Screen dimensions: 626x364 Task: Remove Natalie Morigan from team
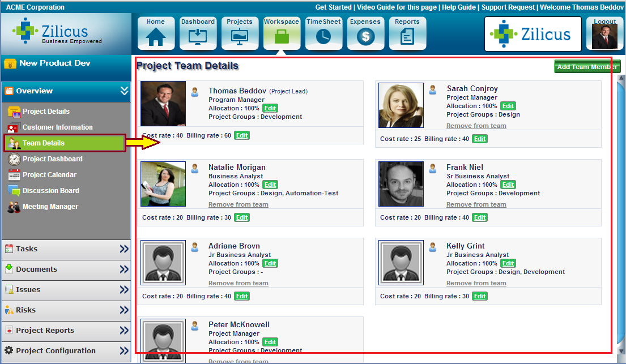point(238,204)
